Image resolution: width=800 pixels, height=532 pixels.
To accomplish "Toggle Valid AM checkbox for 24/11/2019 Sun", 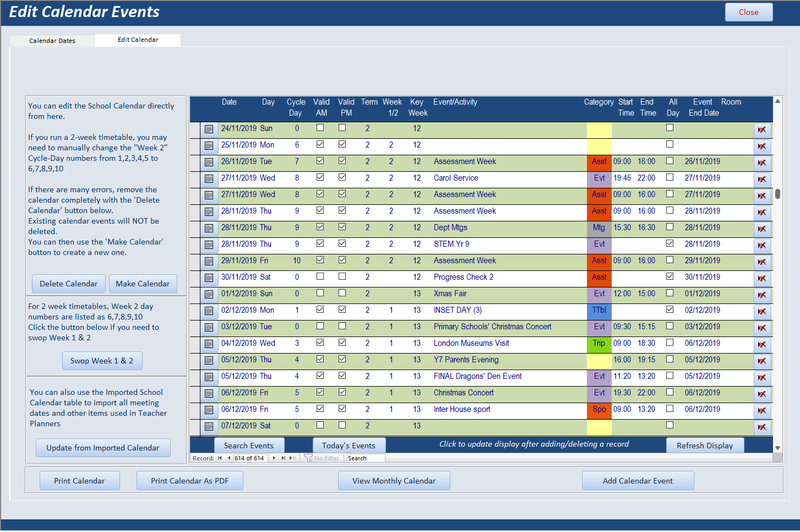I will [320, 128].
